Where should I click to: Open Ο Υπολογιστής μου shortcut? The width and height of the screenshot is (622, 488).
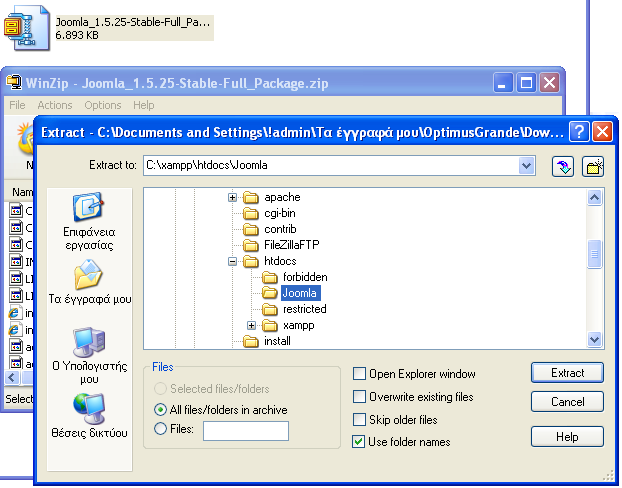click(90, 356)
